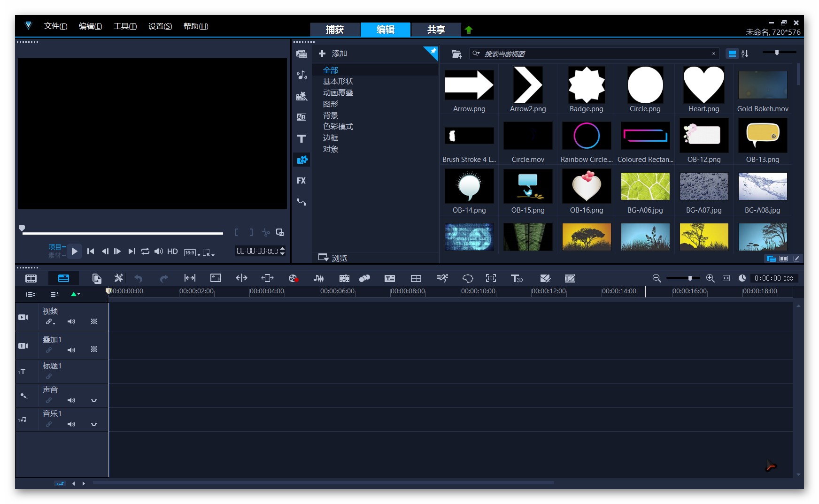Toggle track transparency on 叠加1 track

pyautogui.click(x=94, y=350)
